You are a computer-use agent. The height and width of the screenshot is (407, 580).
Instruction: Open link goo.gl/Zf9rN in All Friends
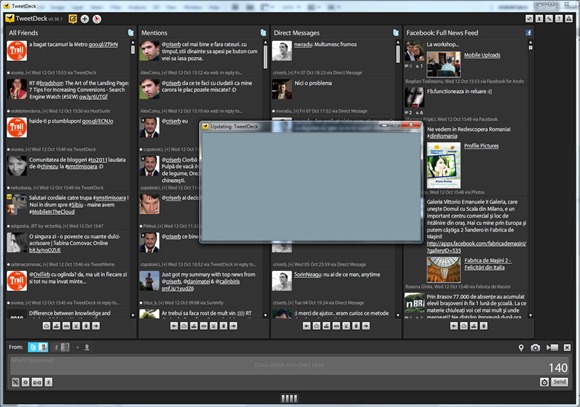103,44
